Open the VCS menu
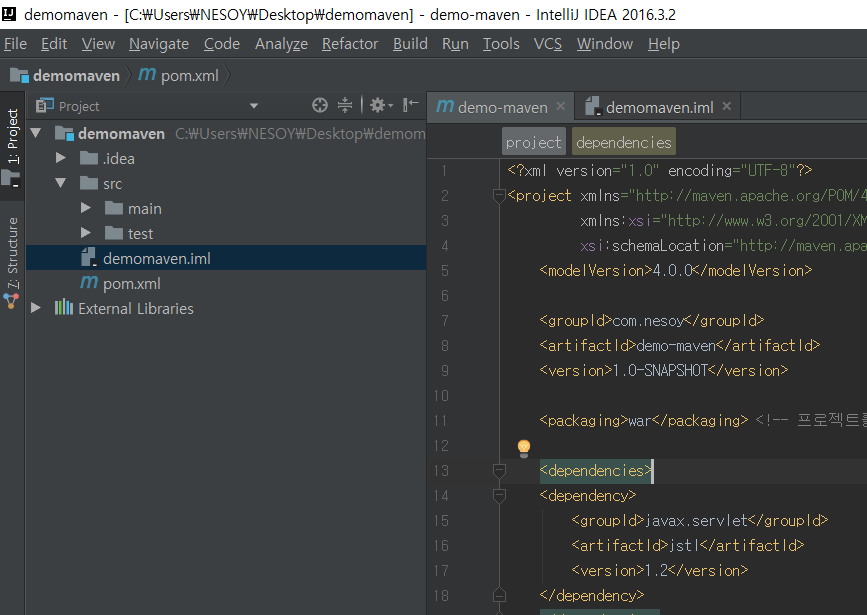 (547, 44)
